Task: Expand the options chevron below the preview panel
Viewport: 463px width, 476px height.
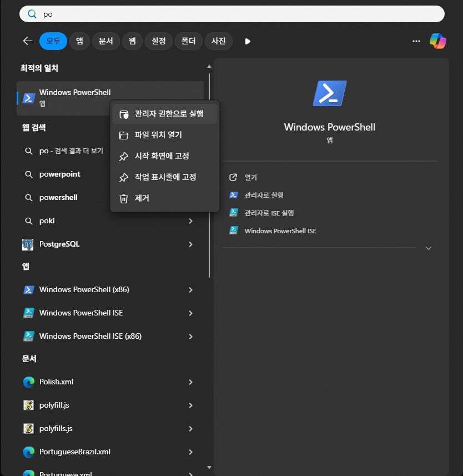Action: pos(428,248)
